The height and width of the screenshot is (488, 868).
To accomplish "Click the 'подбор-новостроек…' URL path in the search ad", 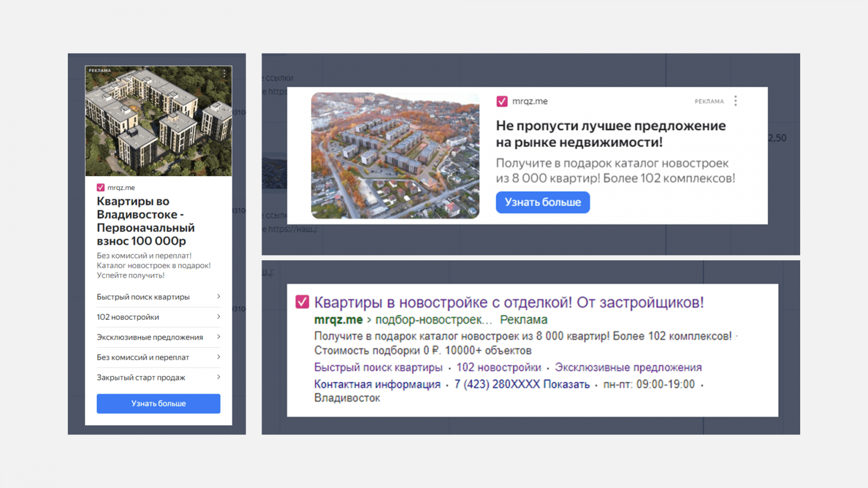I will tap(433, 320).
